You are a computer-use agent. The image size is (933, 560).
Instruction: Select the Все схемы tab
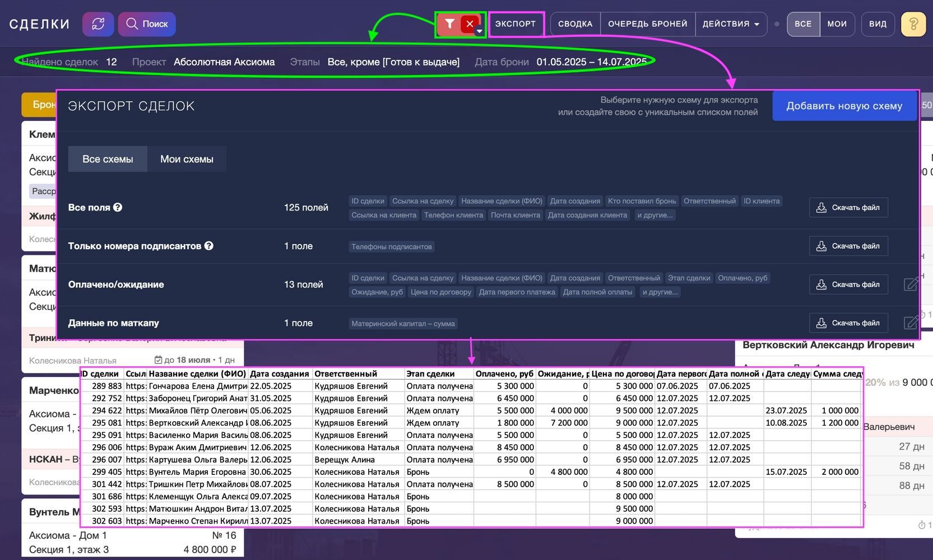[108, 159]
